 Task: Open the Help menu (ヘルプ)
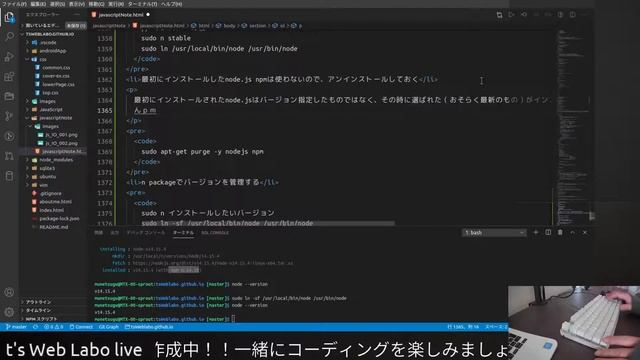point(171,4)
